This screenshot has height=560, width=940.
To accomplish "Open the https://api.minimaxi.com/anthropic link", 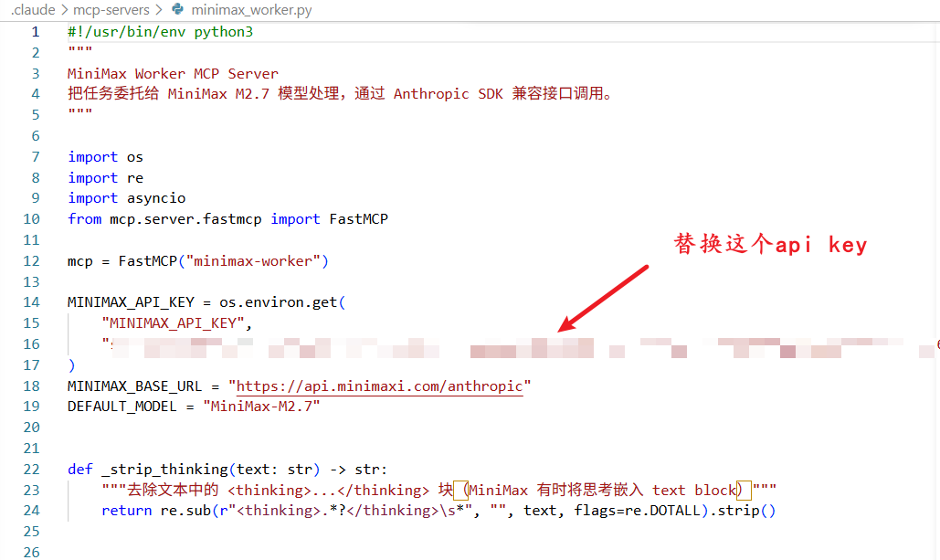I will point(379,386).
